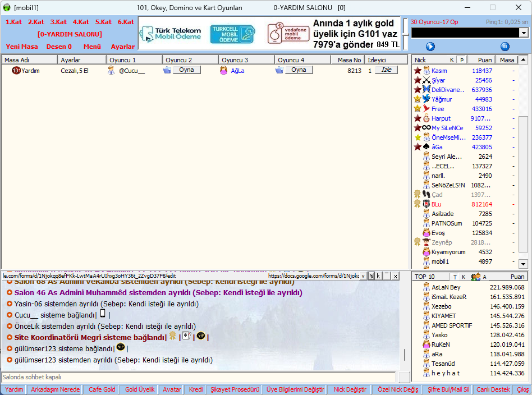Click the Vodafone mobil ödeme logo

pyautogui.click(x=287, y=34)
